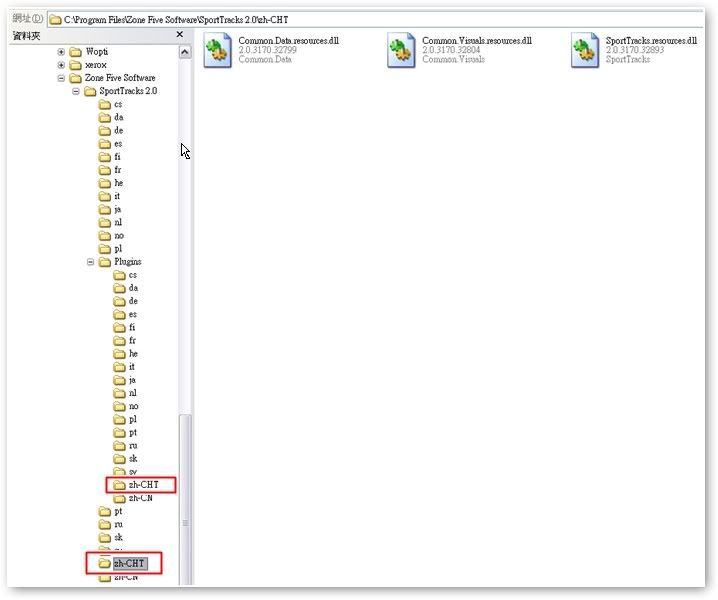Select de folder directly under SportTracks 2.0
718x600 pixels.
coord(111,131)
